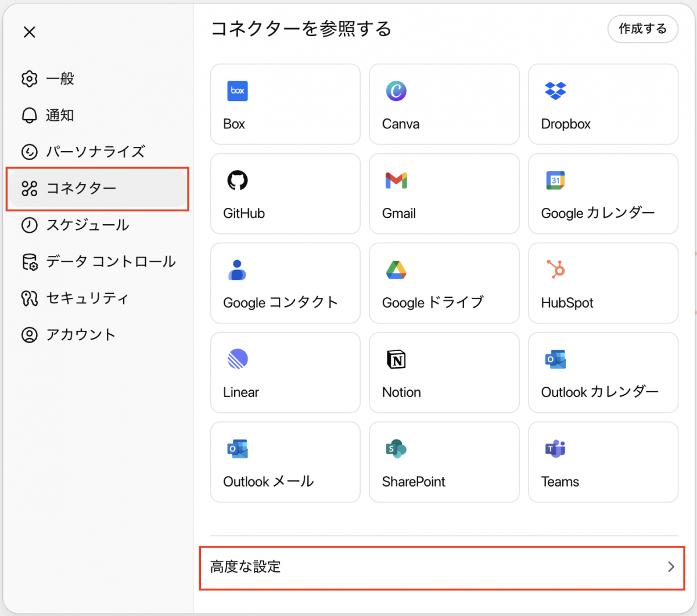This screenshot has height=616, width=697.
Task: Click the Dropbox logo icon
Action: [555, 91]
